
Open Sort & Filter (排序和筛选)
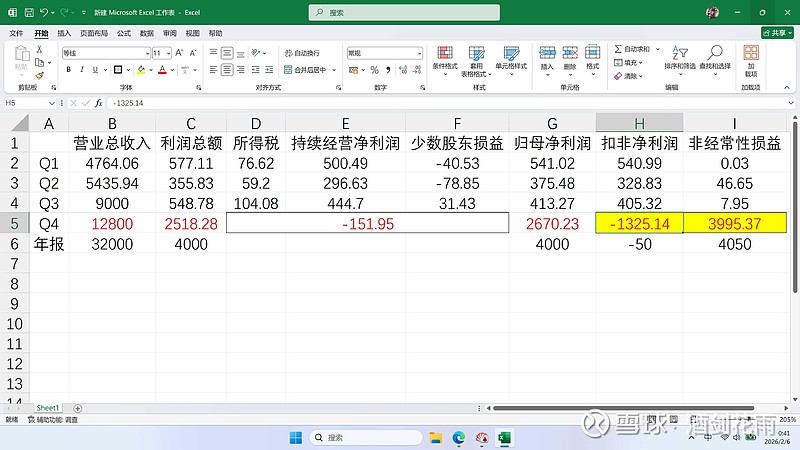pos(680,61)
